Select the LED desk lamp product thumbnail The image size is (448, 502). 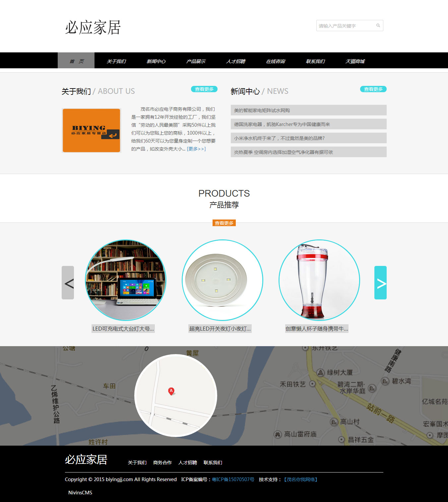(126, 280)
